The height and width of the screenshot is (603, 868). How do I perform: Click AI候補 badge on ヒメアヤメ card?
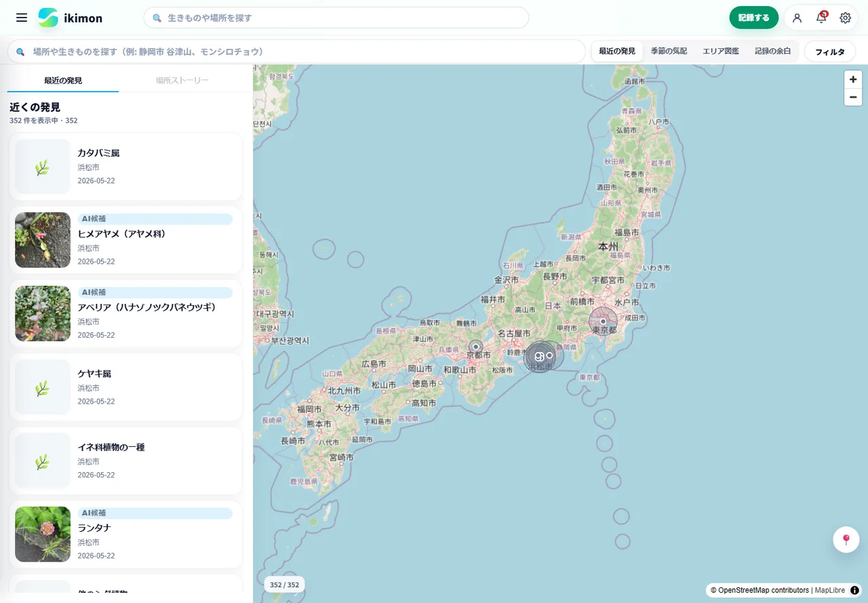click(155, 219)
